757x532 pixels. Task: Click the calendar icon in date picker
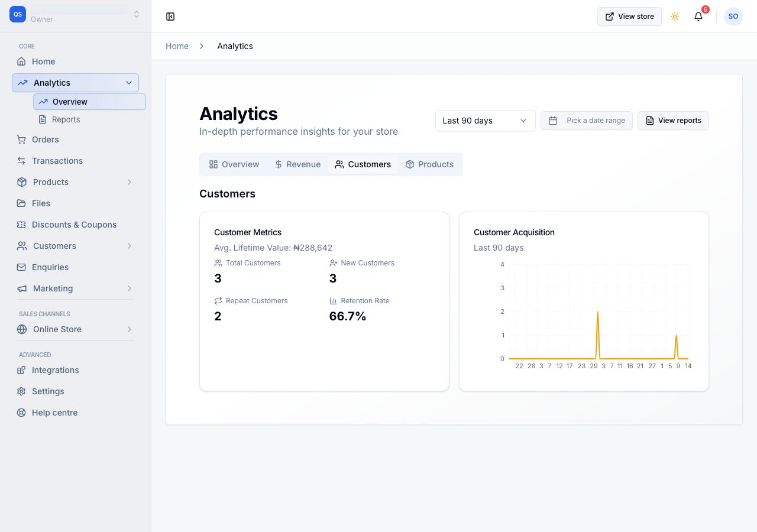pos(553,121)
